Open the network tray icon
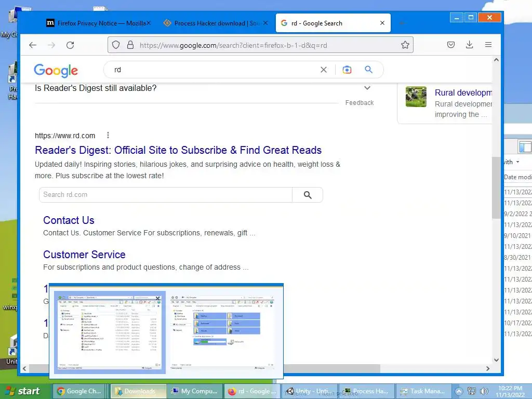Viewport: 532px width, 399px height. pos(472,391)
